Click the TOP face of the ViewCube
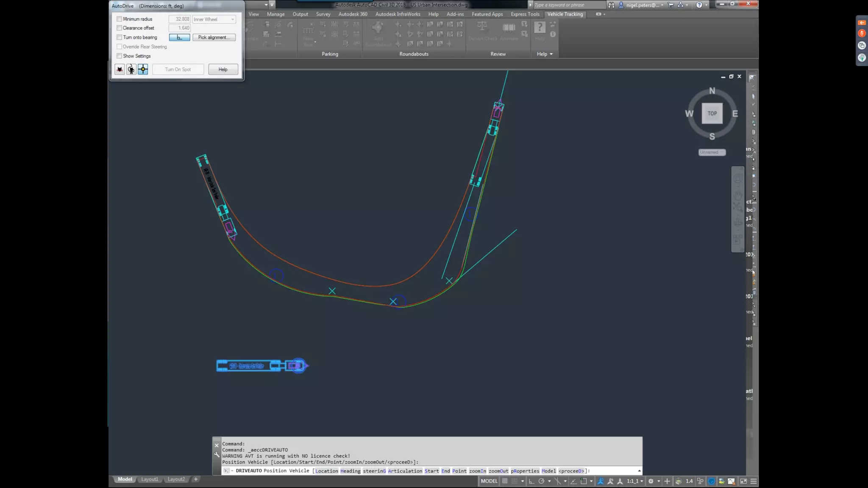868x488 pixels. [712, 114]
